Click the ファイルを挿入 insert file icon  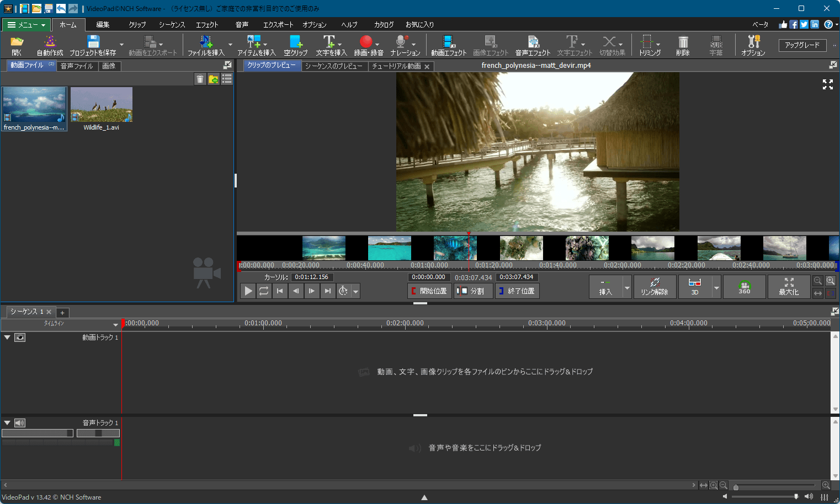click(x=206, y=45)
